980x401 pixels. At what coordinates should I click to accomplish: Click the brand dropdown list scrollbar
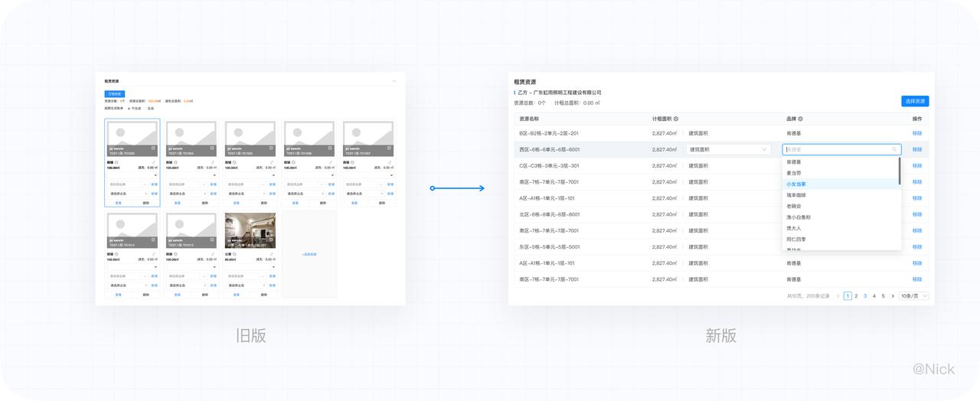[x=899, y=171]
